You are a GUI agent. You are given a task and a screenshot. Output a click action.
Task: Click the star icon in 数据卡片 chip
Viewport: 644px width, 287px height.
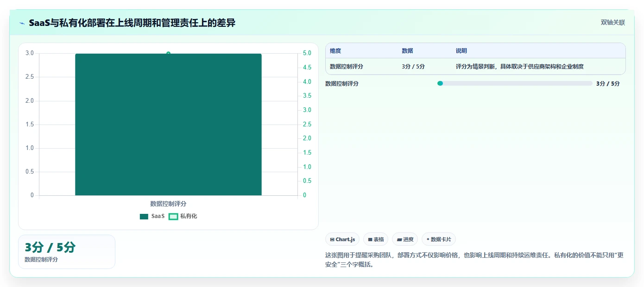click(x=428, y=239)
